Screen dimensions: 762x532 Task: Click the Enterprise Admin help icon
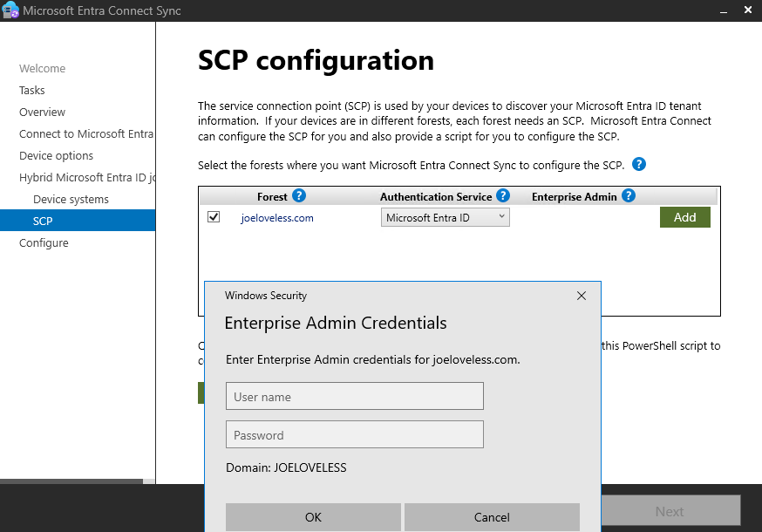click(628, 196)
